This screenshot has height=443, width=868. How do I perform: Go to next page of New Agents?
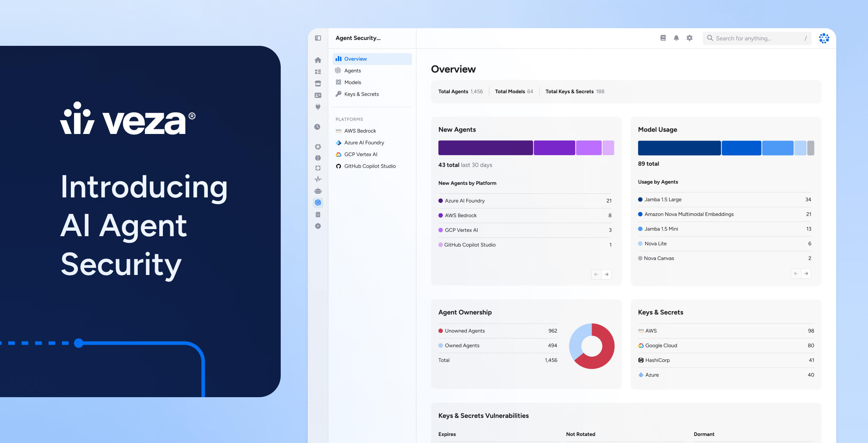606,274
